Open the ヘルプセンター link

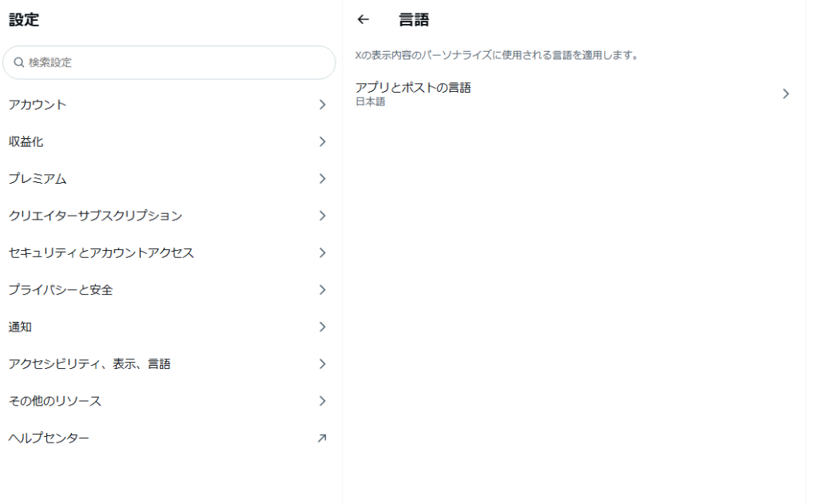49,438
